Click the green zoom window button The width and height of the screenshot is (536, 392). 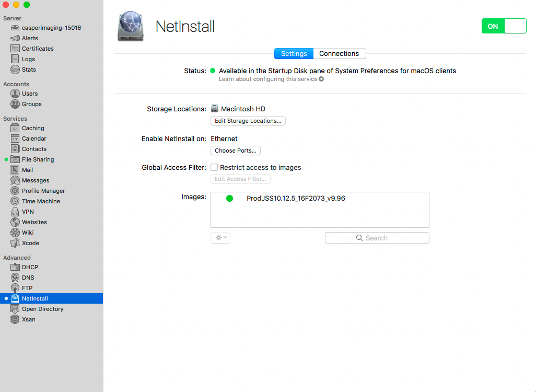pyautogui.click(x=27, y=5)
